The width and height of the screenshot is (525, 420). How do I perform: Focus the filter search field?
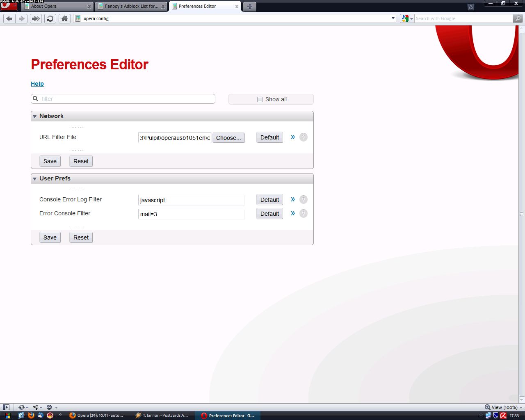pyautogui.click(x=123, y=99)
